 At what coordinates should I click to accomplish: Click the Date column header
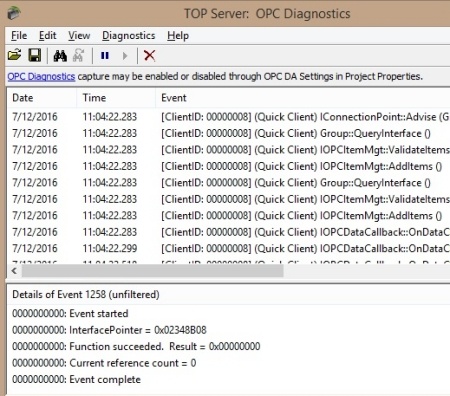click(x=41, y=98)
